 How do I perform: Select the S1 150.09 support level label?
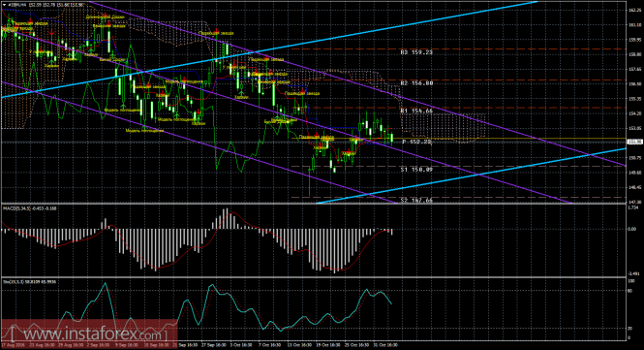point(416,169)
